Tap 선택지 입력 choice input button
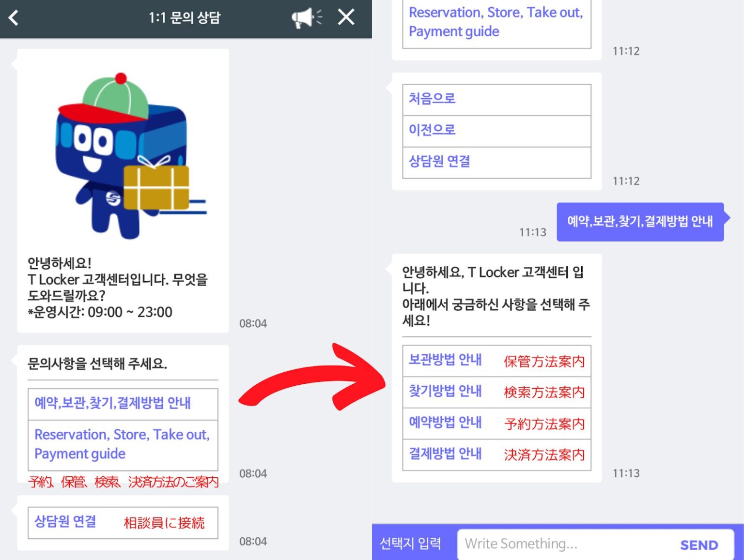744x560 pixels. pos(412,543)
